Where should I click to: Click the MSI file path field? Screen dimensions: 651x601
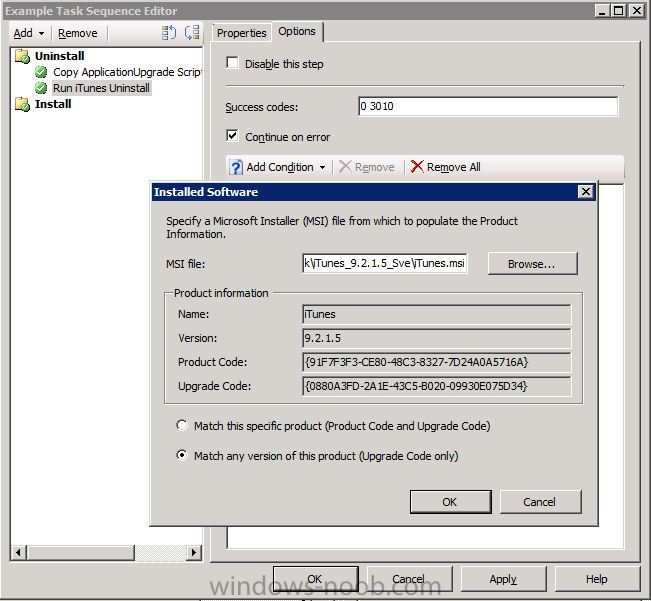[384, 264]
